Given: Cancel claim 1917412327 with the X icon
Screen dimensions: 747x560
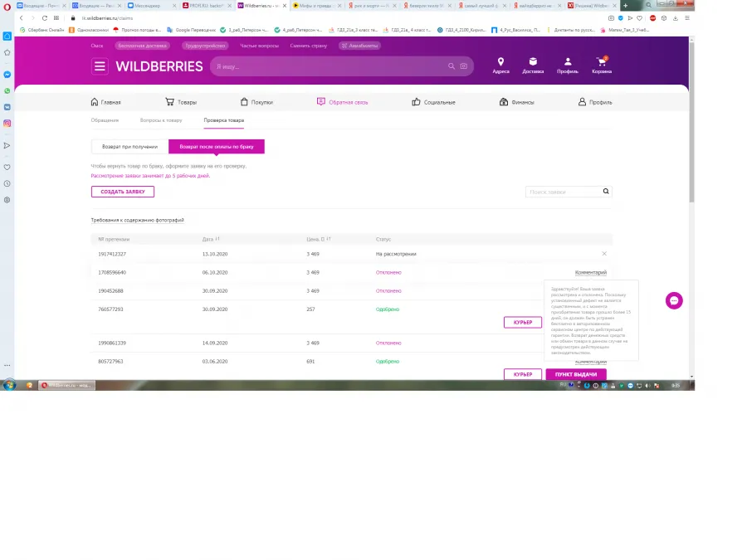Looking at the screenshot, I should (604, 254).
